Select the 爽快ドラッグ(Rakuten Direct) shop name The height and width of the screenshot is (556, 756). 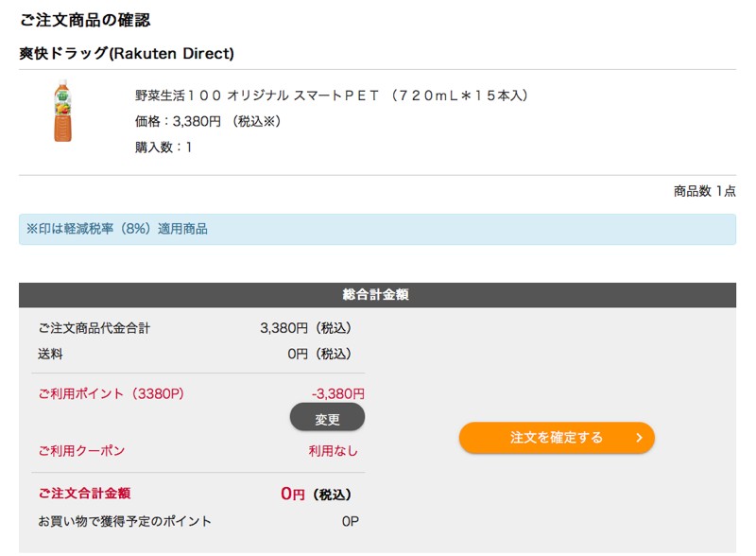pos(127,53)
